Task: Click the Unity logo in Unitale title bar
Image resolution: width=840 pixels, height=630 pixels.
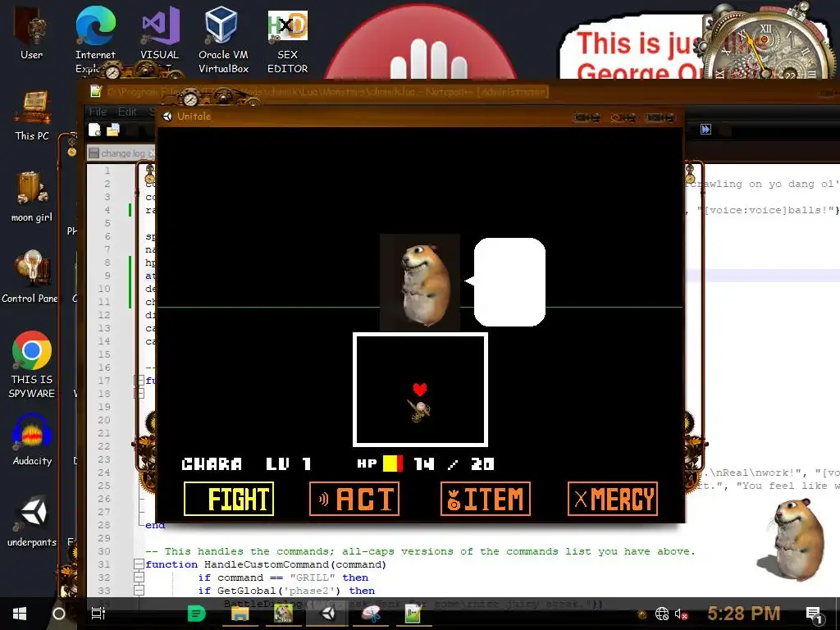Action: [x=167, y=116]
